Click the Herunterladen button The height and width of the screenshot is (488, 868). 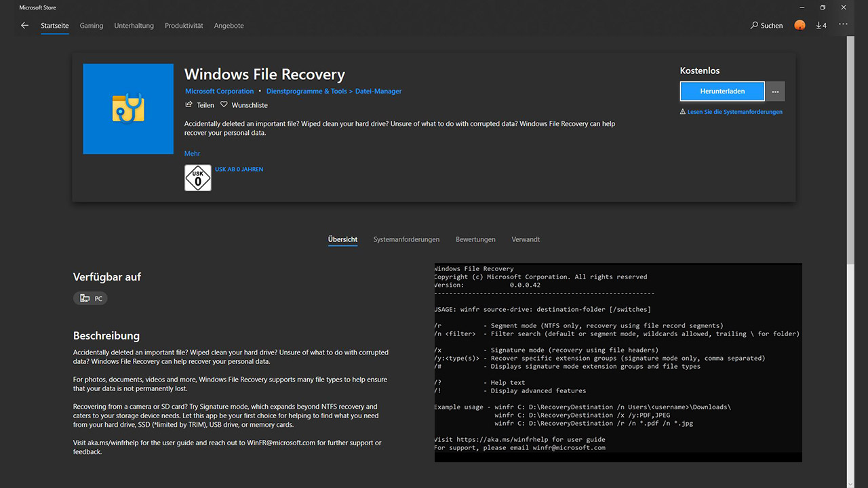[x=722, y=91]
